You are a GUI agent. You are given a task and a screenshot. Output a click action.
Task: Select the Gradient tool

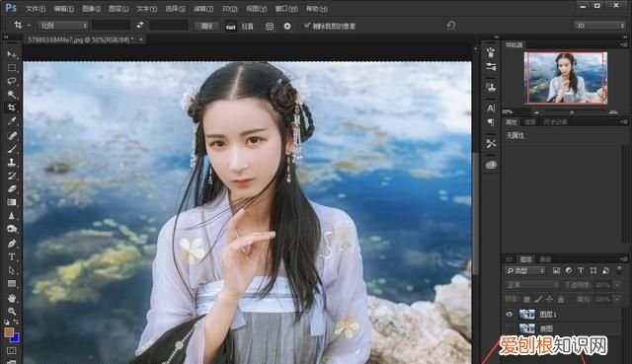pyautogui.click(x=12, y=202)
